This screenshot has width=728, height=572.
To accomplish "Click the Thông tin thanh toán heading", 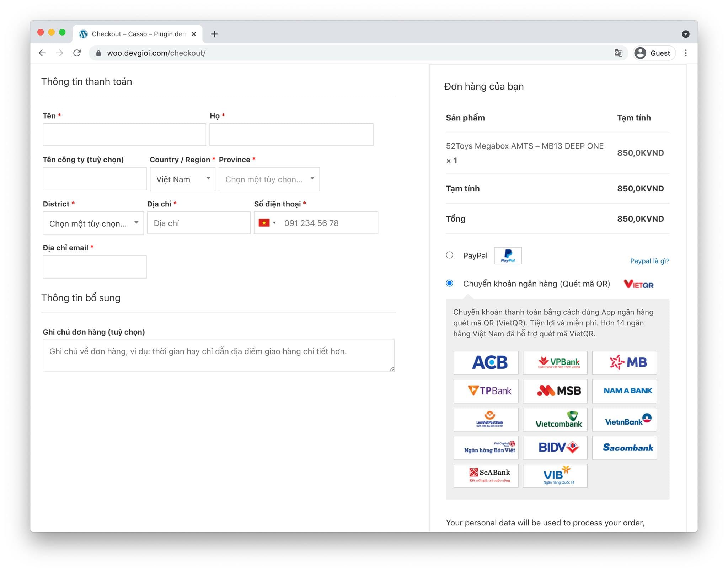I will pyautogui.click(x=86, y=82).
